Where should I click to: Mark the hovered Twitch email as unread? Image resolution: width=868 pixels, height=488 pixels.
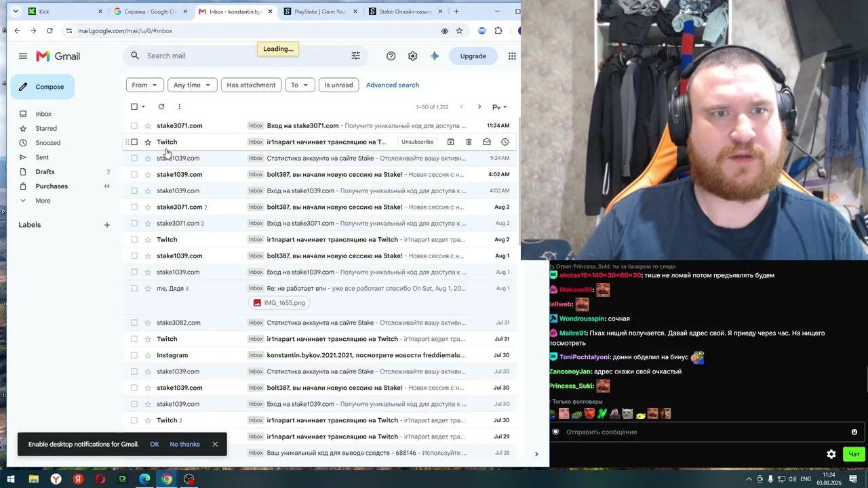point(487,142)
